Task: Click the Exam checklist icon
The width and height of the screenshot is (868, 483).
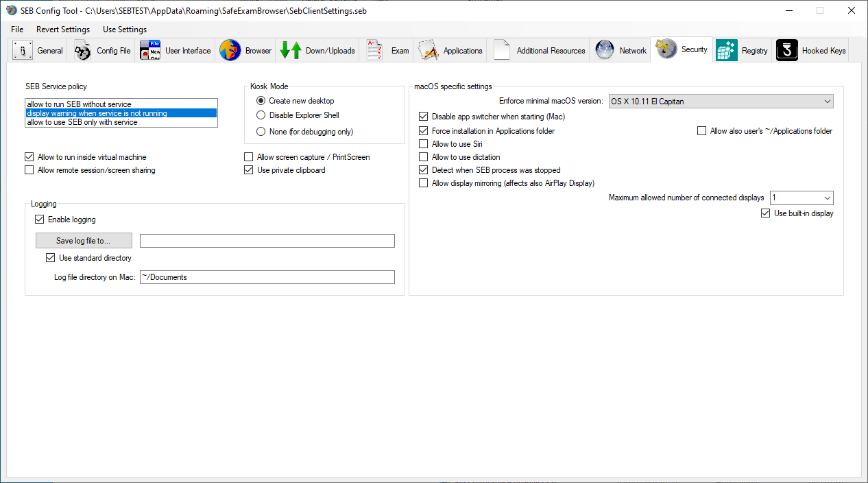Action: tap(374, 50)
